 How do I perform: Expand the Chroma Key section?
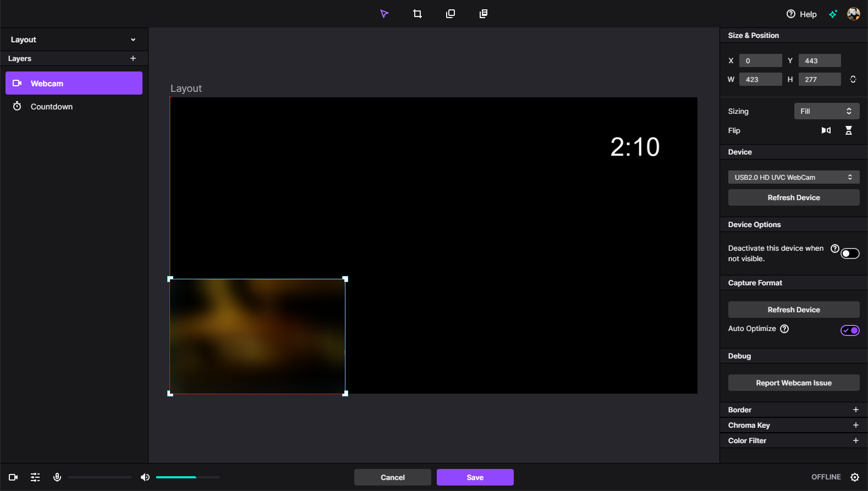(x=855, y=425)
